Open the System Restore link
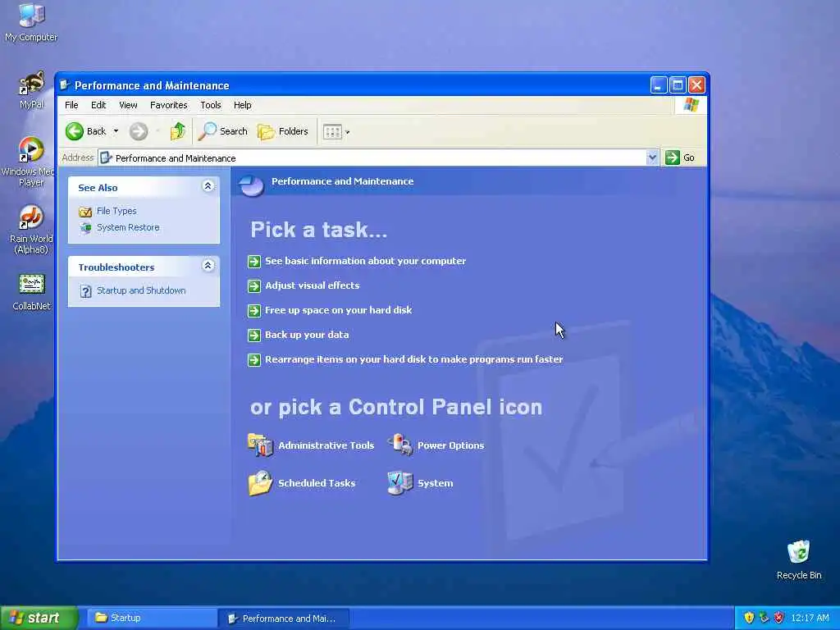840x630 pixels. click(x=128, y=227)
